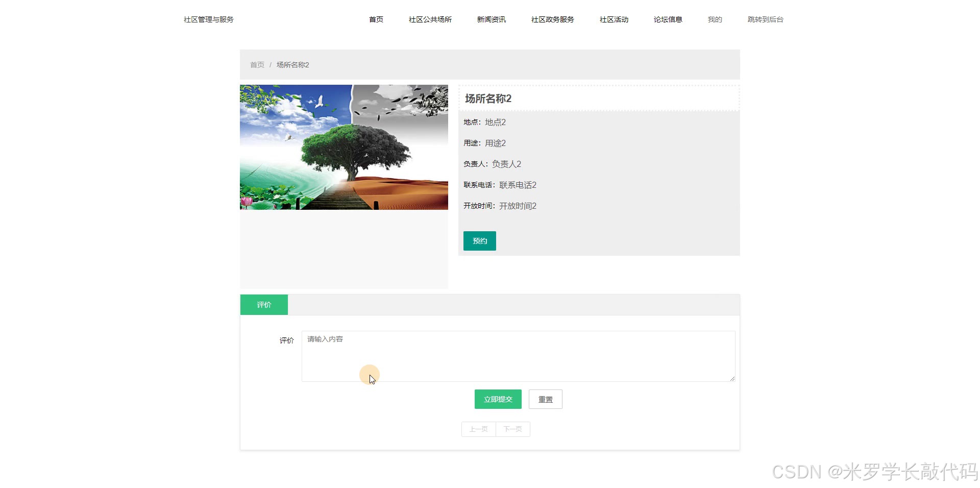Click the 联系电话2 contact phone text
980x488 pixels.
pyautogui.click(x=517, y=185)
